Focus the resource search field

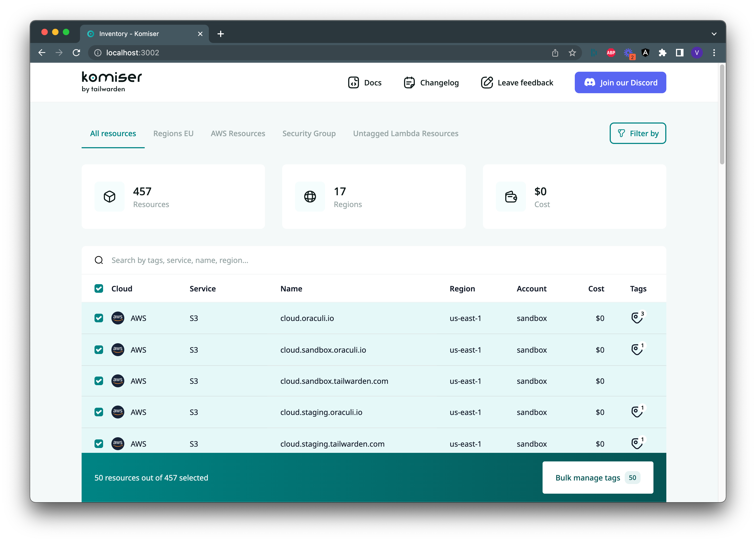(x=374, y=260)
